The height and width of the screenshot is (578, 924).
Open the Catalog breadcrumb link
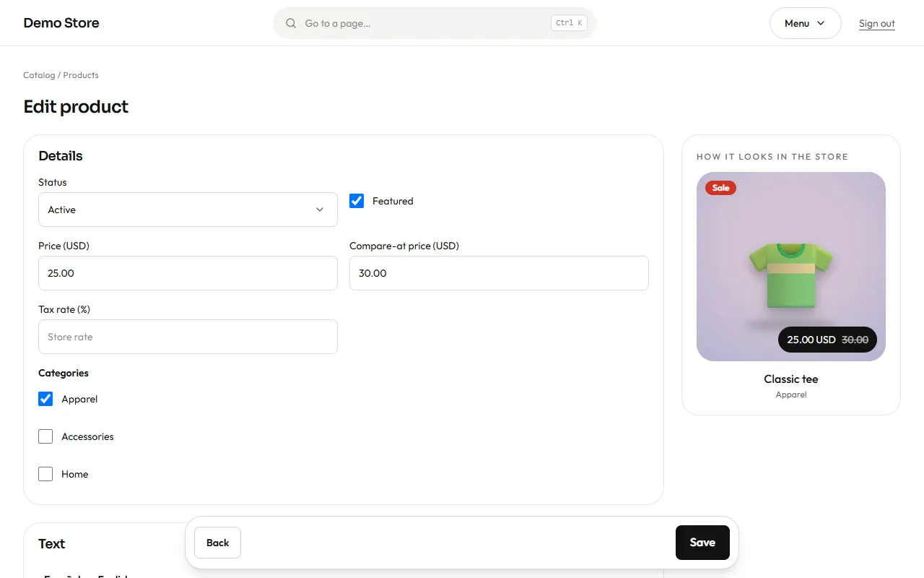(x=39, y=75)
